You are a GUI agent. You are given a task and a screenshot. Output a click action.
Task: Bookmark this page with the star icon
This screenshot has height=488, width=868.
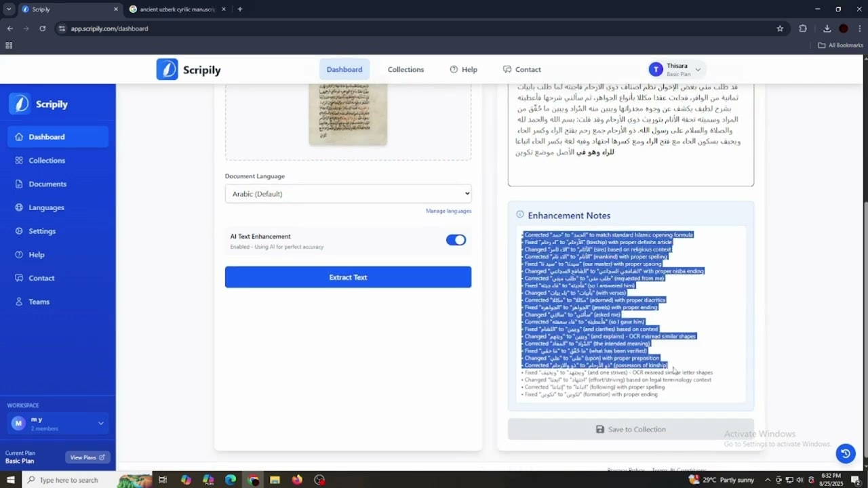tap(780, 28)
